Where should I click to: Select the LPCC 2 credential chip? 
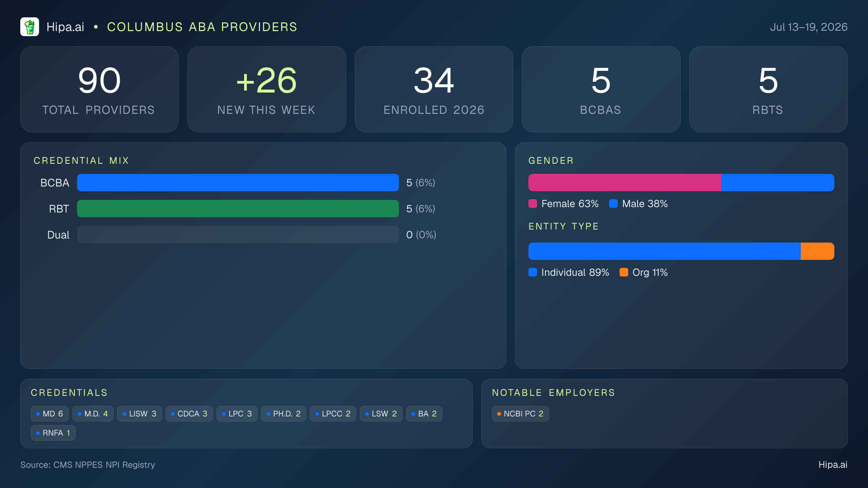click(x=333, y=414)
